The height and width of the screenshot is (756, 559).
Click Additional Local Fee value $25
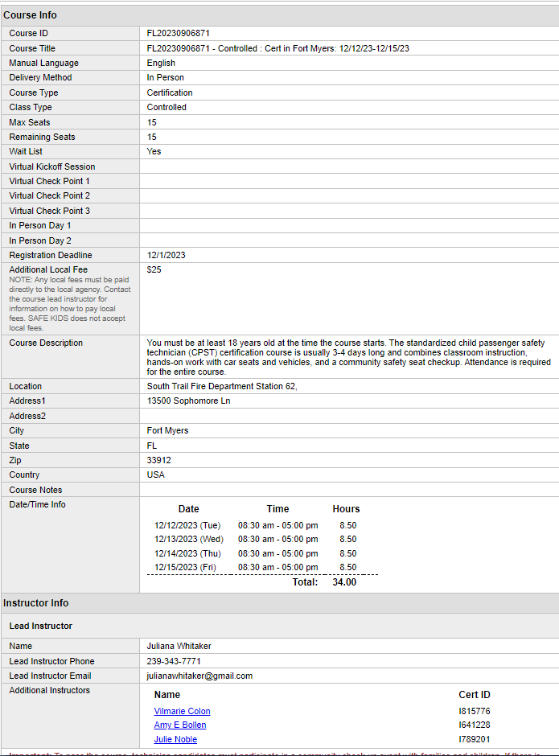(x=154, y=269)
